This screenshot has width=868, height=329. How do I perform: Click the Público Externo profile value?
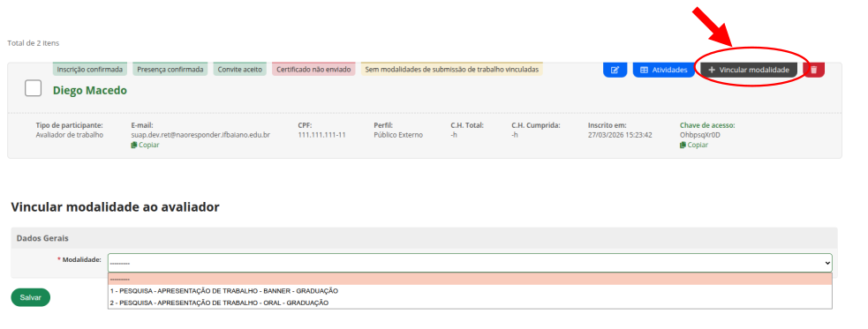click(398, 135)
